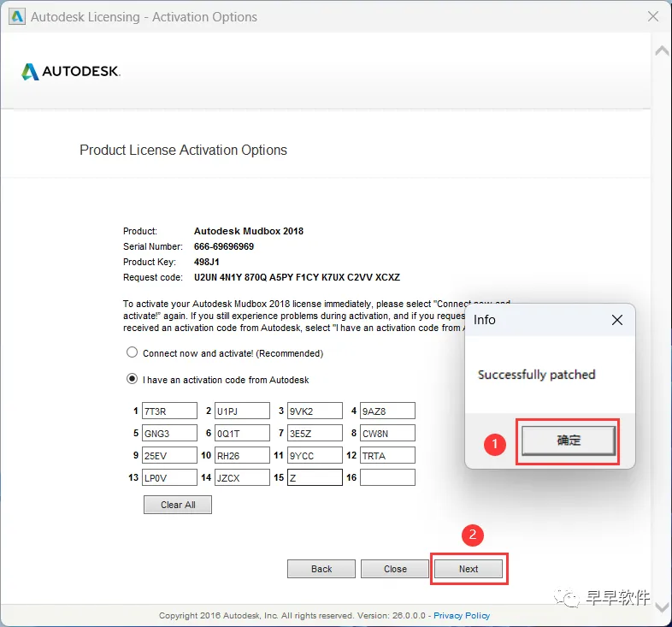Click activation code field 2 containing U1PJ
The image size is (672, 627).
(x=242, y=411)
